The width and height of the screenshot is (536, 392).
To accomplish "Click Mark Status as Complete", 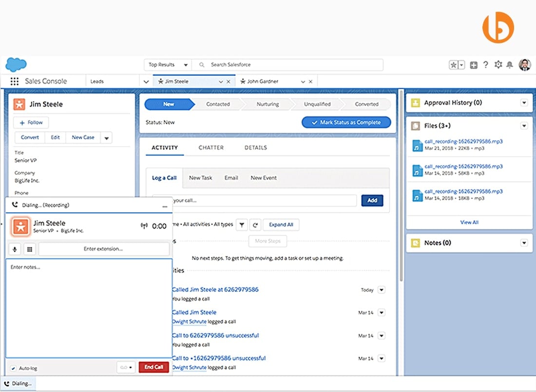I will click(346, 122).
